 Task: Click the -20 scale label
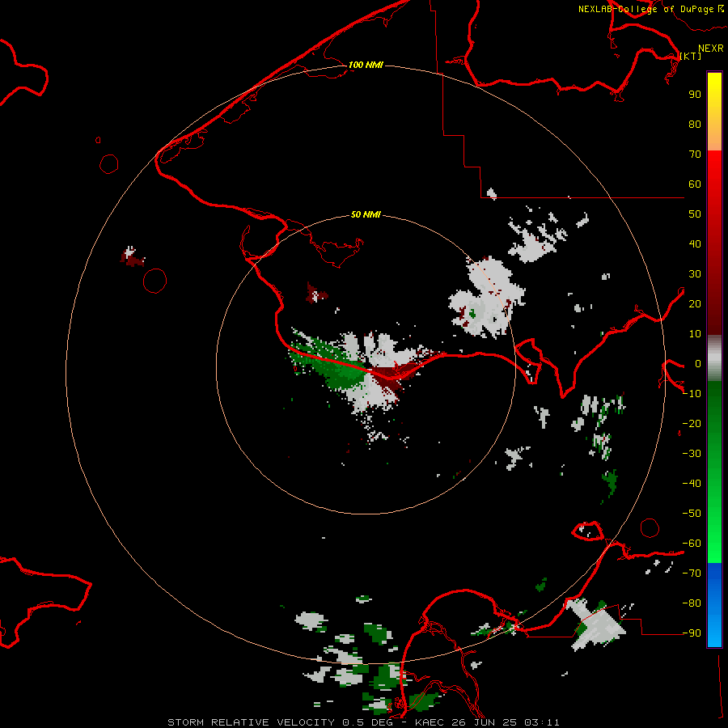coord(692,423)
